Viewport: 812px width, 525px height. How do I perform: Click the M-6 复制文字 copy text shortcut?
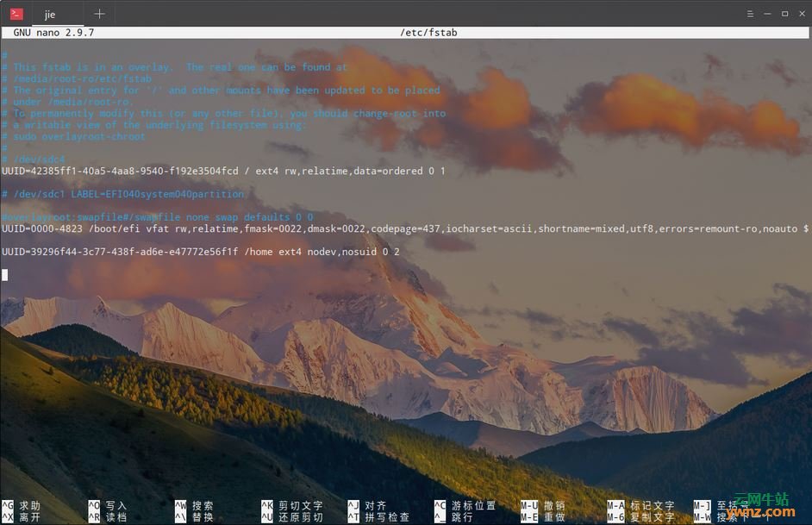[x=640, y=517]
